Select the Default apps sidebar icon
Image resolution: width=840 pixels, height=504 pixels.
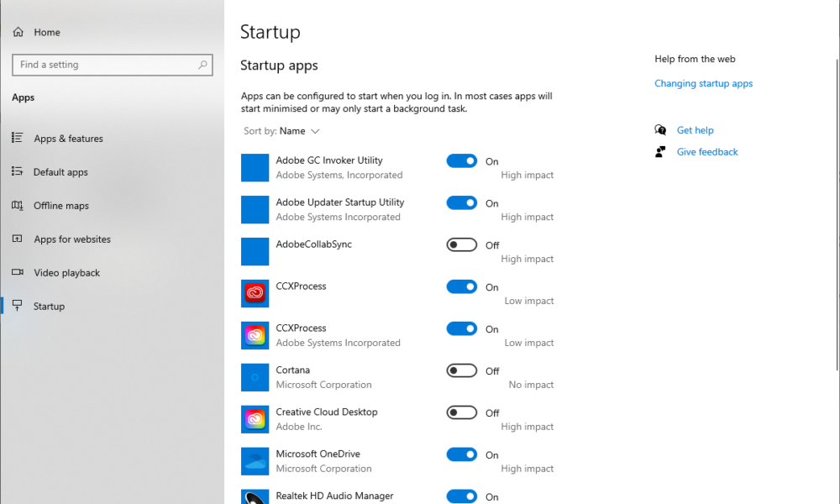pos(17,172)
